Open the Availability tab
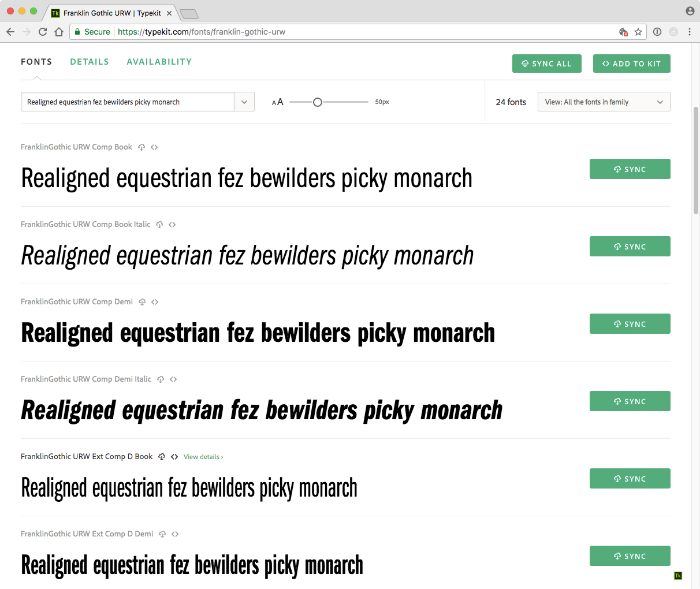 point(159,62)
